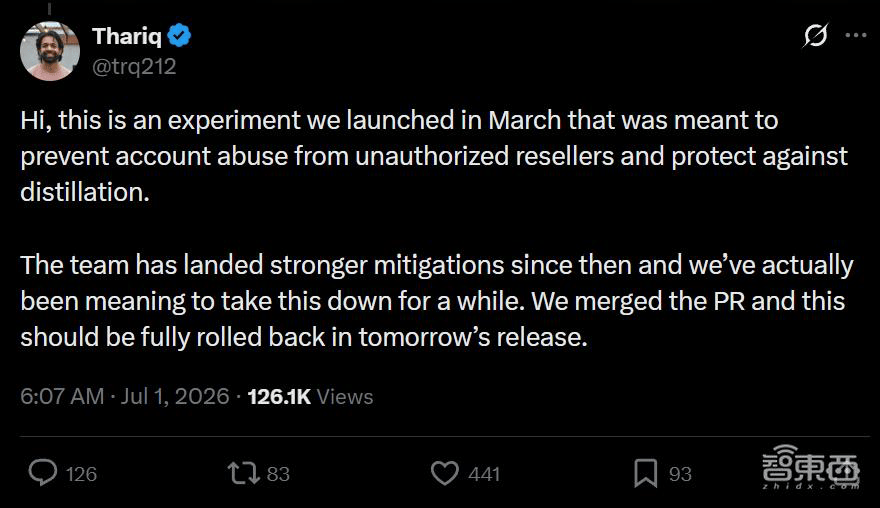Click the blue verified badge
Image resolution: width=880 pixels, height=508 pixels.
179,35
